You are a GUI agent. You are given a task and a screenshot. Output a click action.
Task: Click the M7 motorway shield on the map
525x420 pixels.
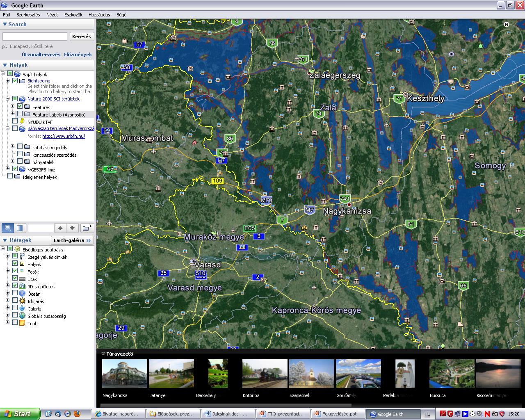point(309,210)
